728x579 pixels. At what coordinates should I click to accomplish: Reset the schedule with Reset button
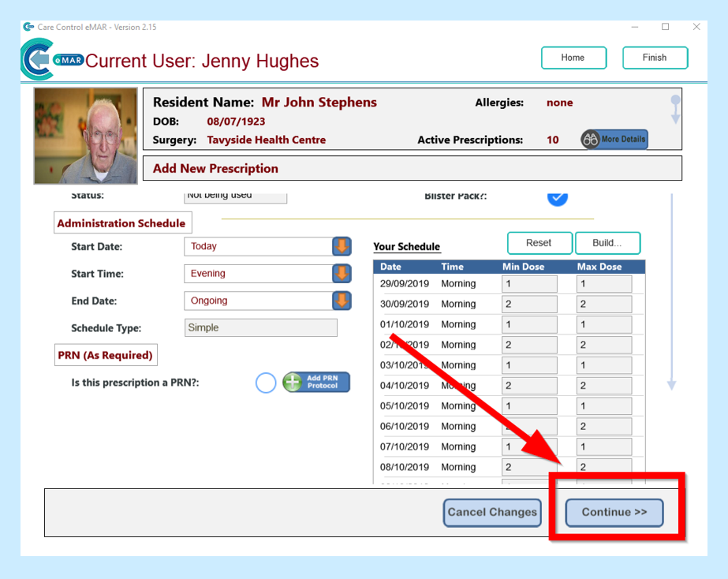coord(539,243)
